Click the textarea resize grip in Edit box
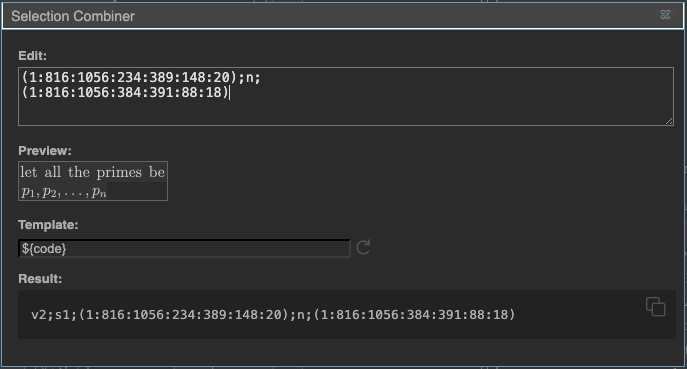 point(669,121)
